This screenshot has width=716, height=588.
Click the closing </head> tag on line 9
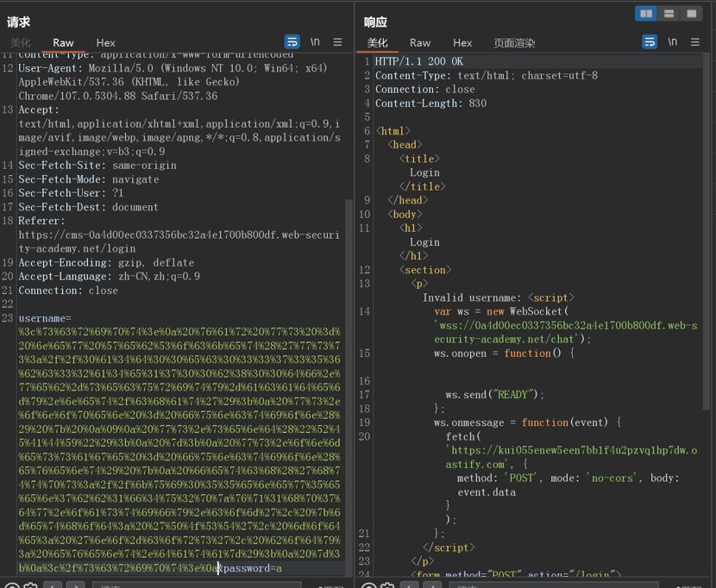point(407,200)
